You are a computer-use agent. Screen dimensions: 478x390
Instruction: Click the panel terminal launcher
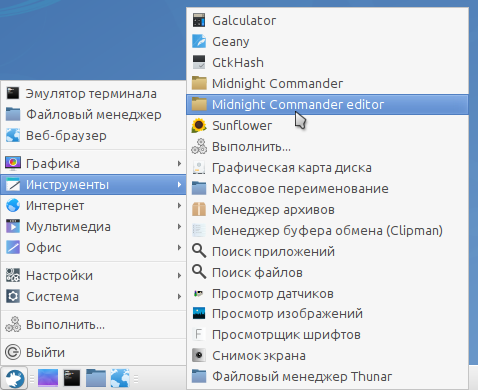[72, 378]
